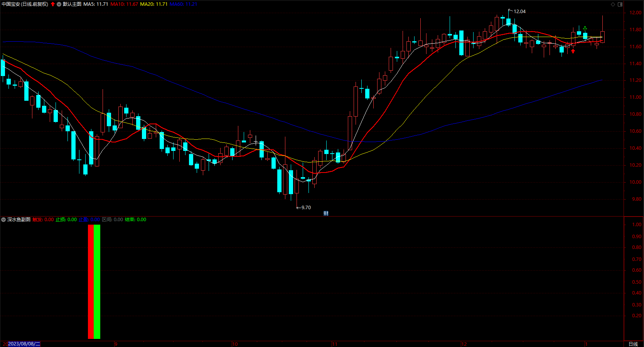Click the MA60: 11.21 blue label

click(183, 4)
